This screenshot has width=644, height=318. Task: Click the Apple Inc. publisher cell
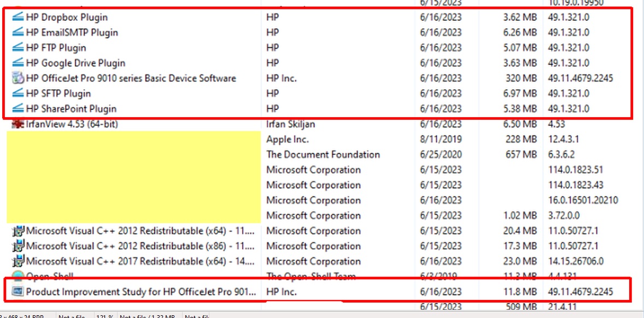pos(288,140)
